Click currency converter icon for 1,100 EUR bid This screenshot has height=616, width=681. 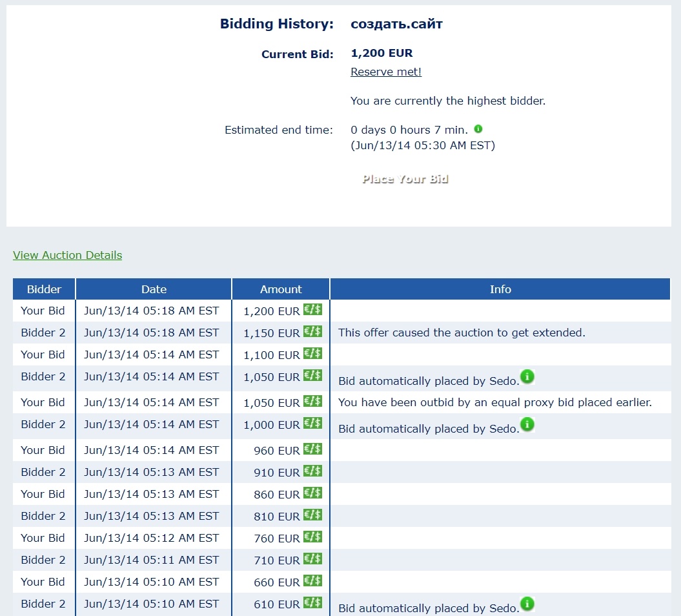[x=312, y=354]
